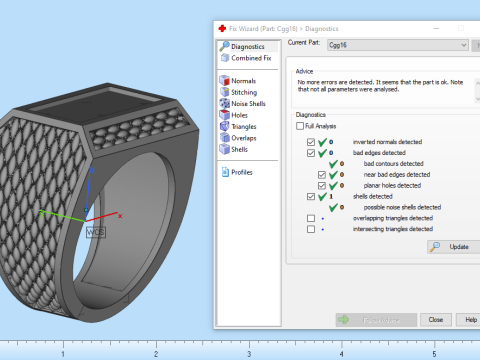Click 'bad contours detected' label

pyautogui.click(x=394, y=164)
